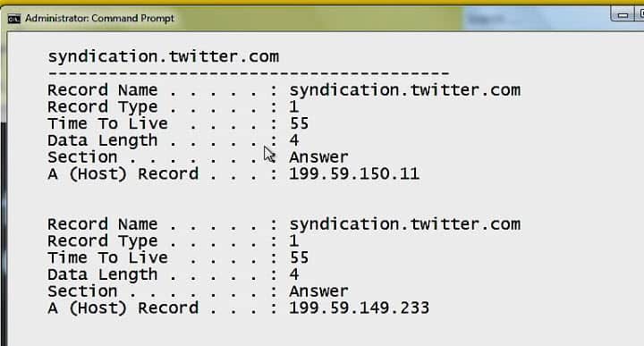Click the first Record Type label
Viewport: 644px width, 346px height.
[103, 107]
